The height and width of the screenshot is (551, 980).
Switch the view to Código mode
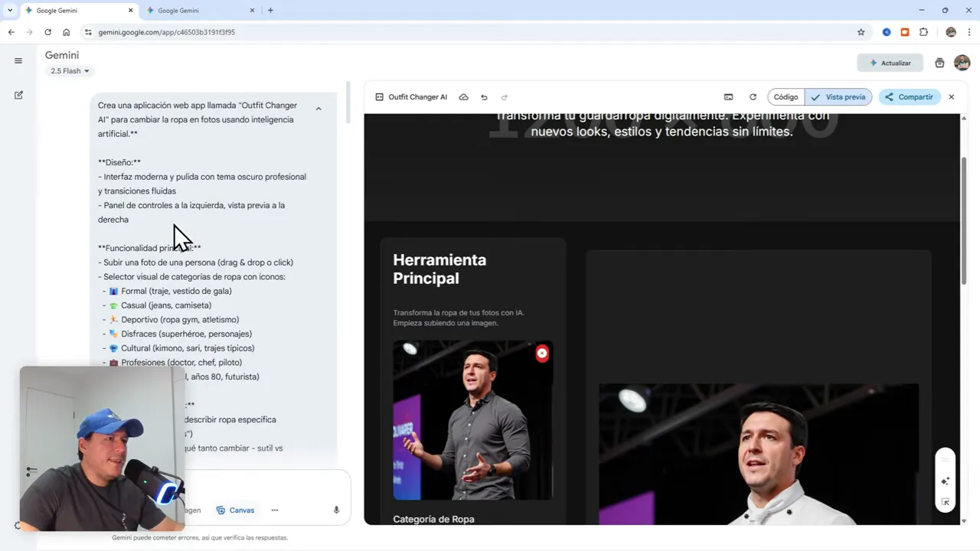(786, 97)
